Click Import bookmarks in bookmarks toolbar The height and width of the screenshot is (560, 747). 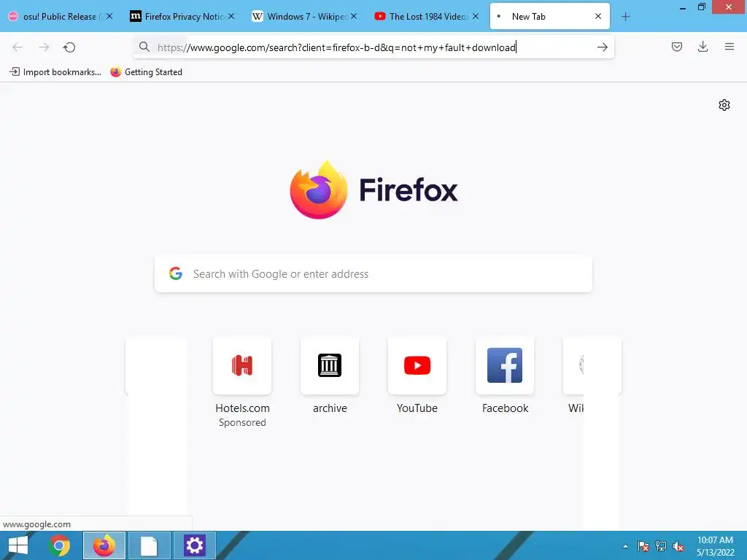click(55, 72)
